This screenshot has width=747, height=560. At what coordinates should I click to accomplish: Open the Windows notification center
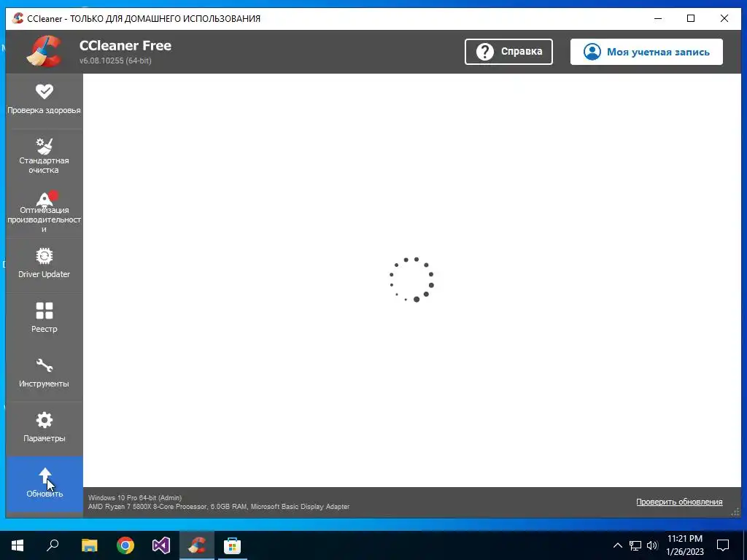click(x=723, y=545)
